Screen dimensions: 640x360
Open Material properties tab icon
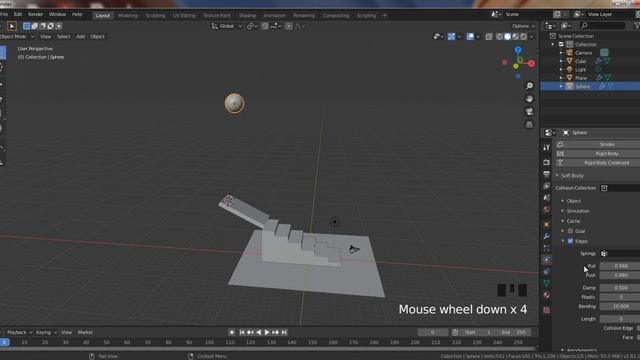pyautogui.click(x=547, y=295)
